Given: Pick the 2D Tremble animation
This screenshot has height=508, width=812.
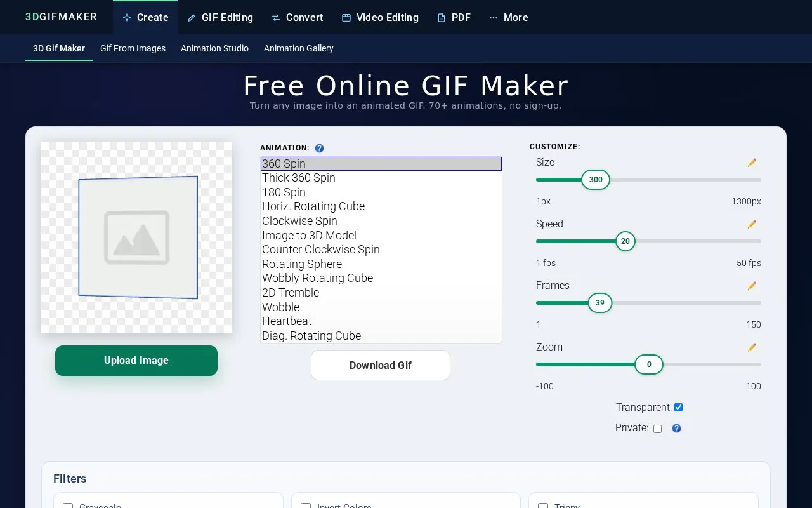Looking at the screenshot, I should tap(381, 293).
